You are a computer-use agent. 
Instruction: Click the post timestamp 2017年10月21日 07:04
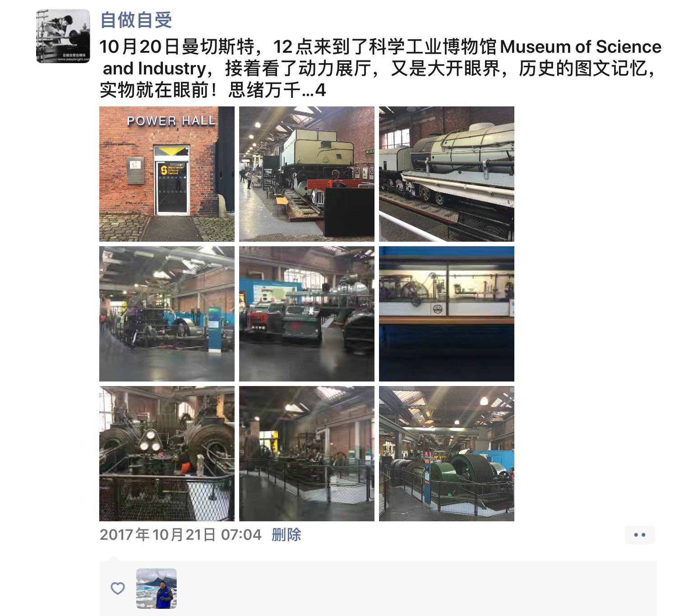(x=180, y=535)
